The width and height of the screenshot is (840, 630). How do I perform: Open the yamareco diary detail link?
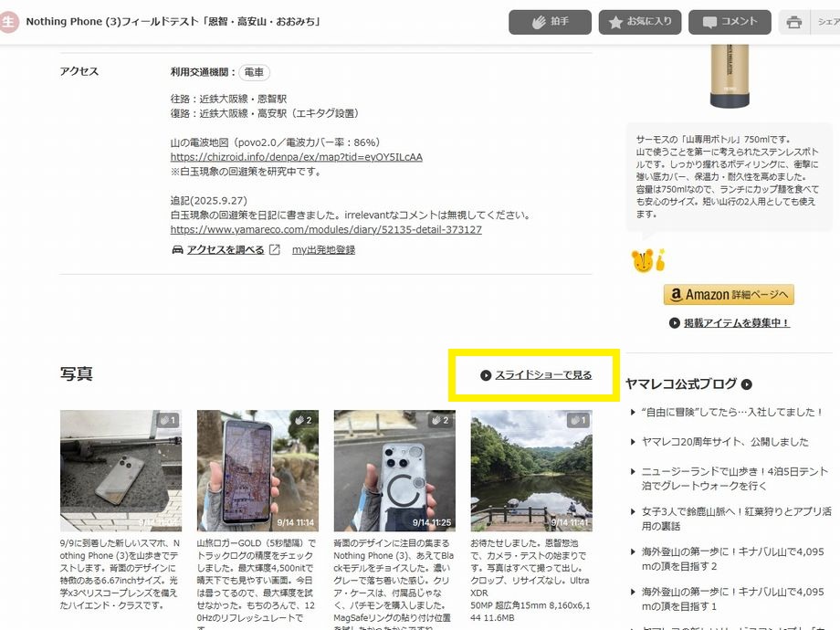pyautogui.click(x=326, y=230)
